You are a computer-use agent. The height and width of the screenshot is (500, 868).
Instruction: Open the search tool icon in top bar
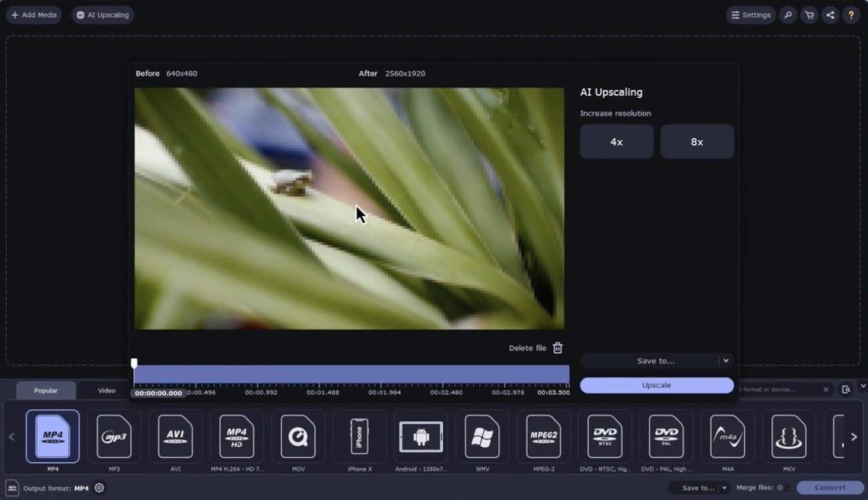point(788,15)
